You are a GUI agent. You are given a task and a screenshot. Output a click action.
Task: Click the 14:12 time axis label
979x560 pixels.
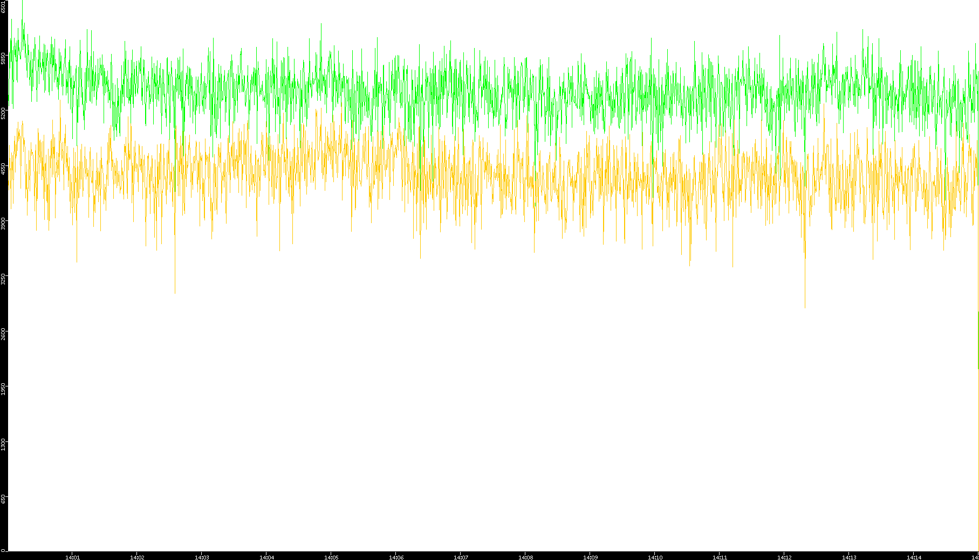tap(784, 557)
